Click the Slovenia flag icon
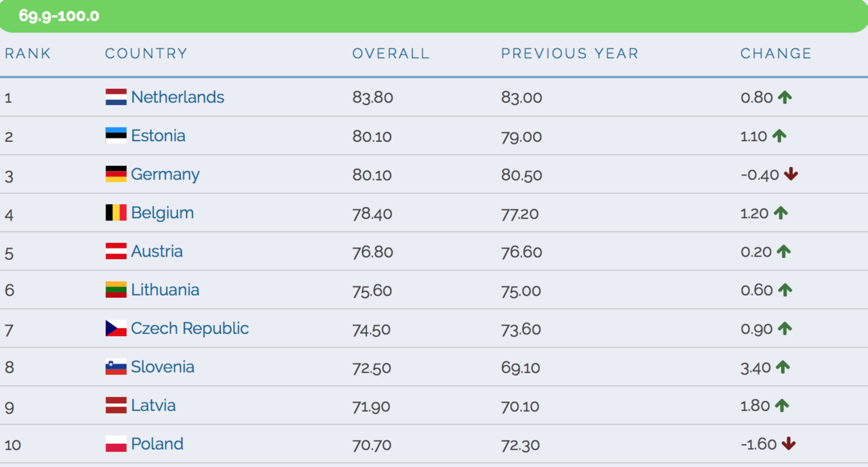Screen dimensions: 868x467 point(116,367)
